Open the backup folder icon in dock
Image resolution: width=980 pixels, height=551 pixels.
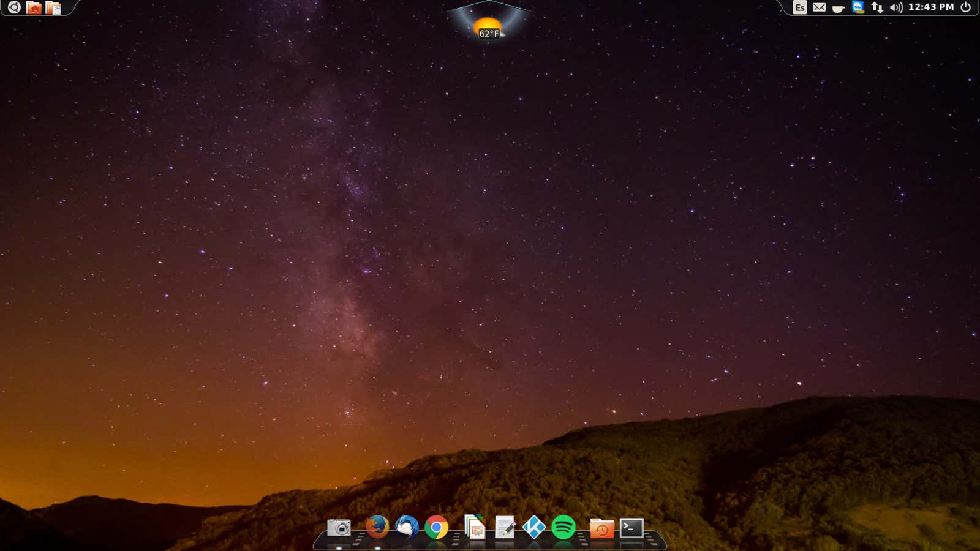(x=602, y=528)
